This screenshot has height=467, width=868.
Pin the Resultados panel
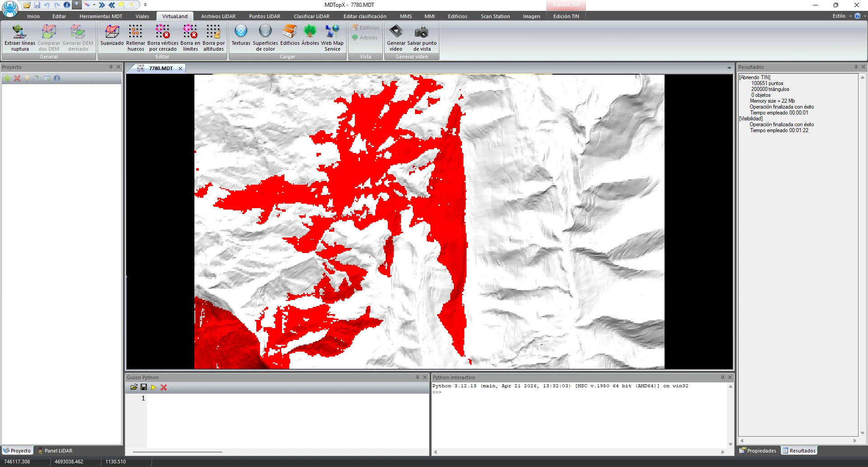click(x=856, y=67)
